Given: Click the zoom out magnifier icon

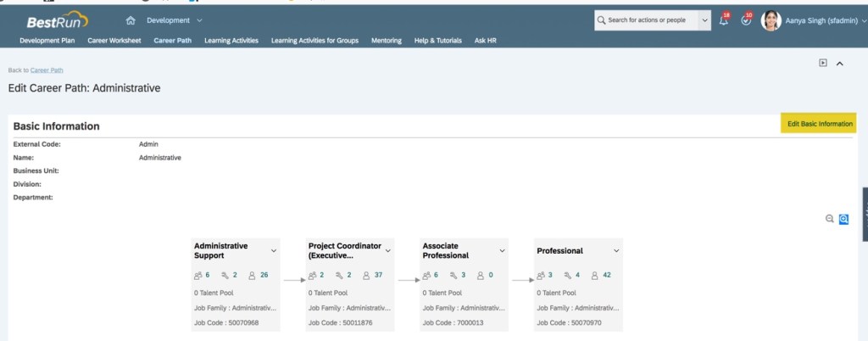Looking at the screenshot, I should pyautogui.click(x=830, y=219).
